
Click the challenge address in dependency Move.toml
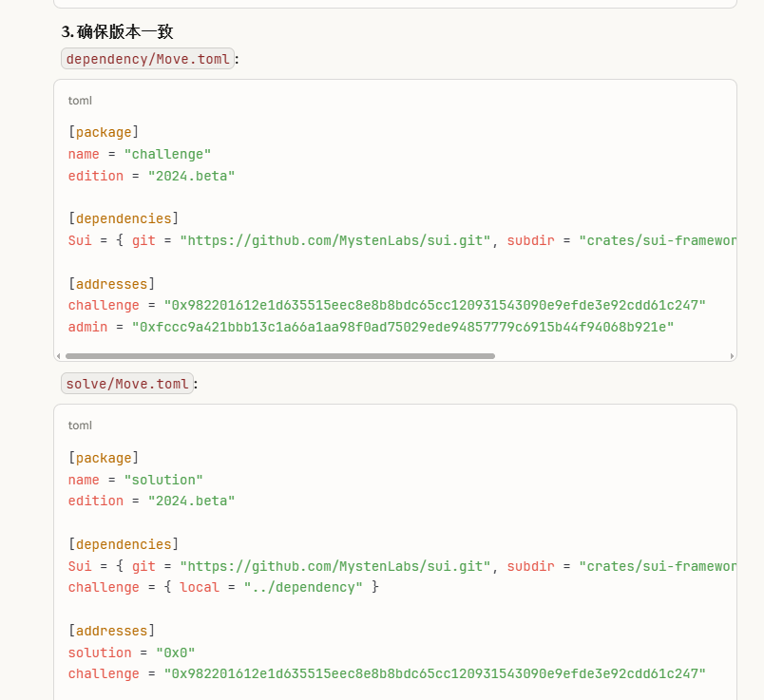[435, 305]
